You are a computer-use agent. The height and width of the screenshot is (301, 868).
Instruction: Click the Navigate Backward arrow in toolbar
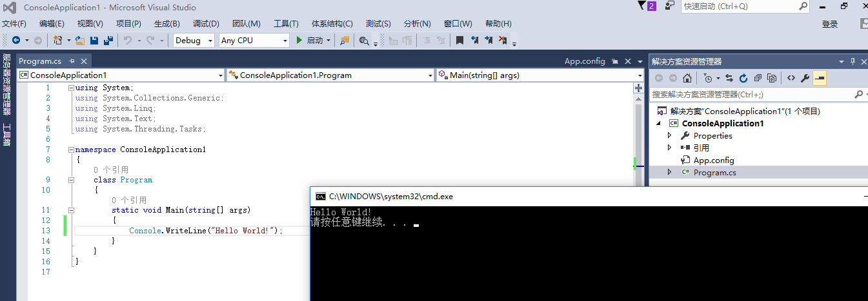tap(16, 40)
